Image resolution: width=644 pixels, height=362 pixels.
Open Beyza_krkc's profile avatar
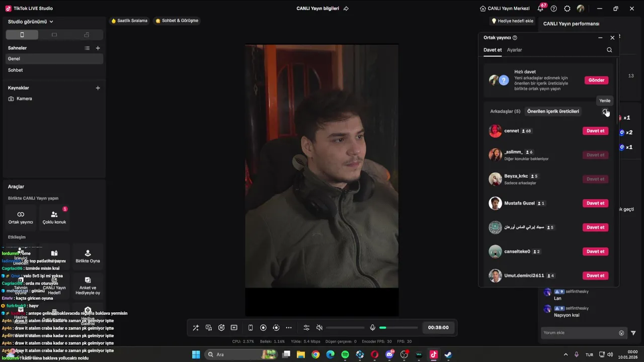pos(495,179)
